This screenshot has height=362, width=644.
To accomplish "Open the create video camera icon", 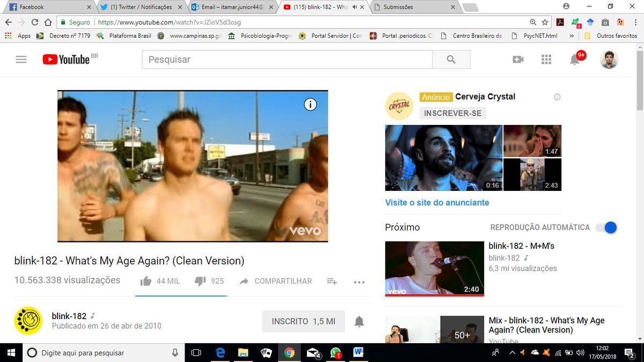I will pyautogui.click(x=518, y=60).
